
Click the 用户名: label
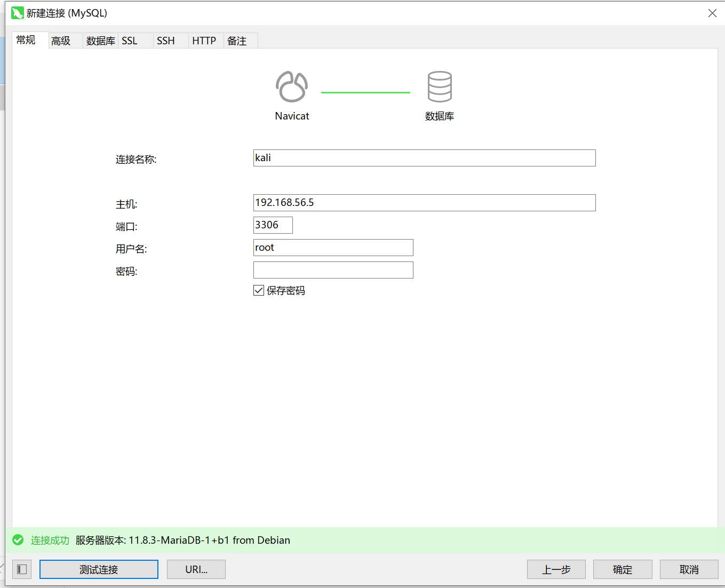pos(131,249)
